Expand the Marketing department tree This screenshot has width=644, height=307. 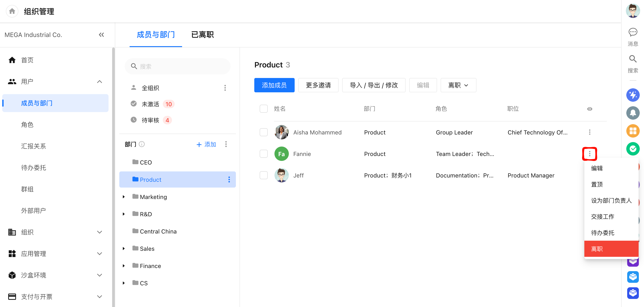pyautogui.click(x=124, y=197)
